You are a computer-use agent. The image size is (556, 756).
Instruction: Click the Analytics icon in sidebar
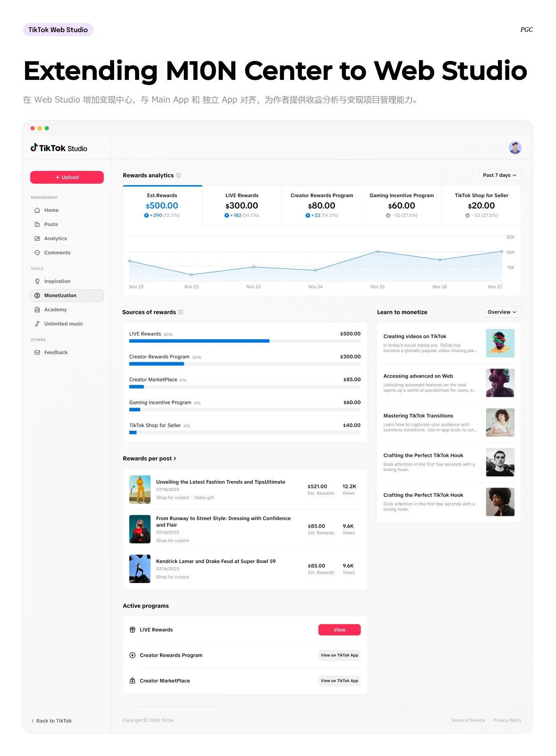click(37, 238)
